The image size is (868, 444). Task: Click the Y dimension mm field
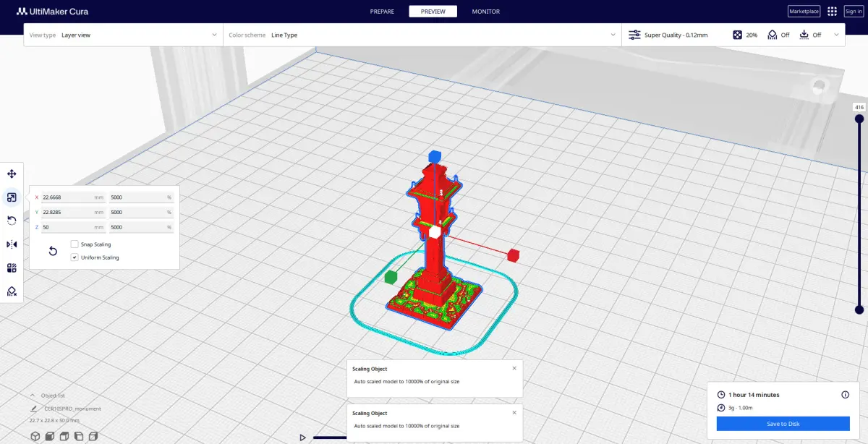tap(74, 213)
